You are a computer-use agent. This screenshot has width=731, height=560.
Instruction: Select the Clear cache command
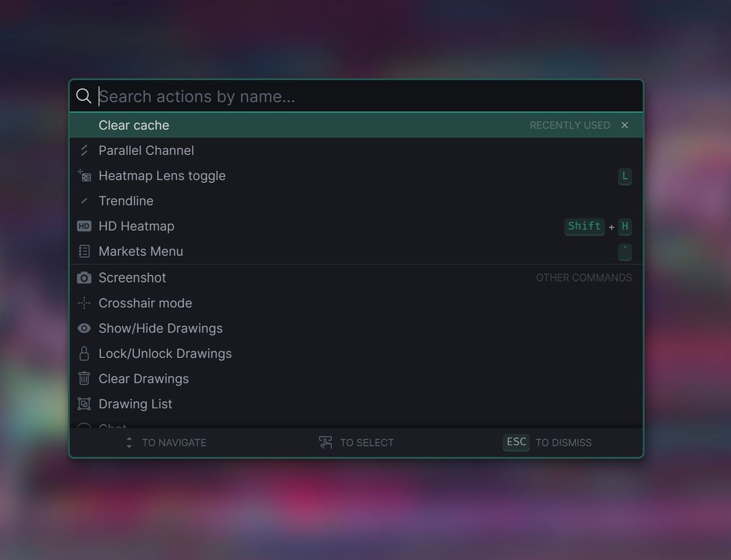pyautogui.click(x=356, y=125)
